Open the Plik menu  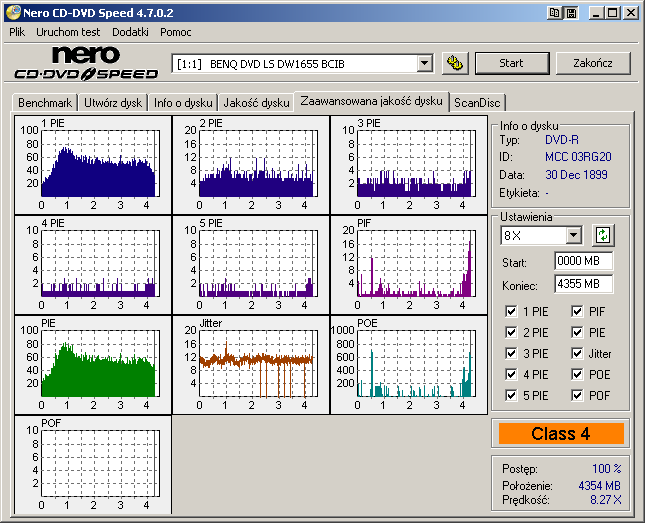17,32
